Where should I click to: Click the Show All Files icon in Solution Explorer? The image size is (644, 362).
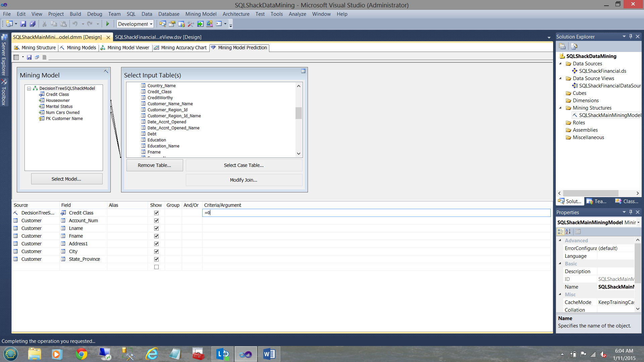574,46
